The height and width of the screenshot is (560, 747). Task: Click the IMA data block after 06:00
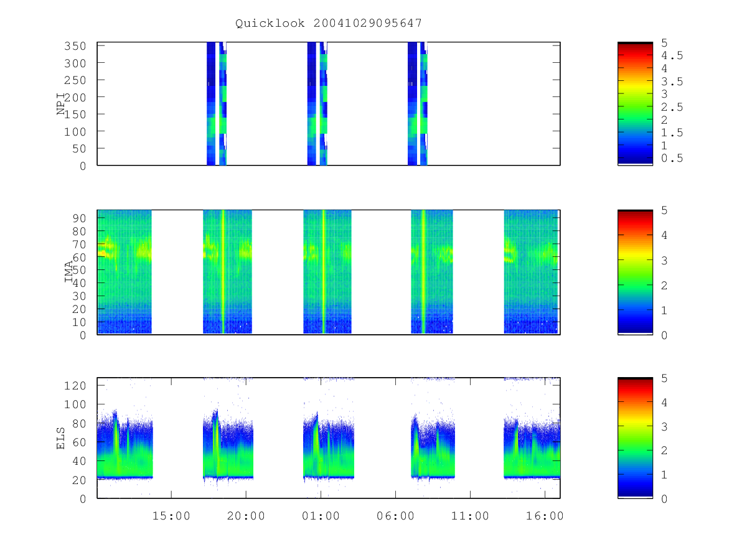(x=432, y=272)
